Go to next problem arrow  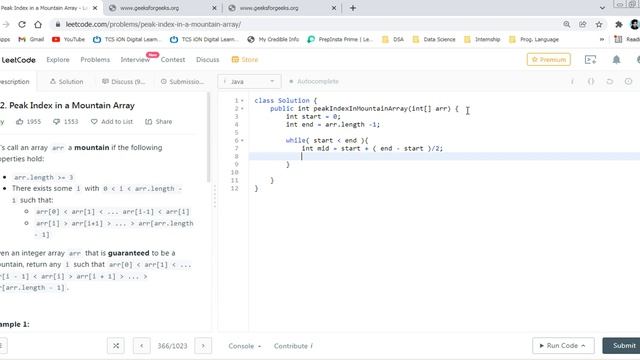pyautogui.click(x=203, y=346)
